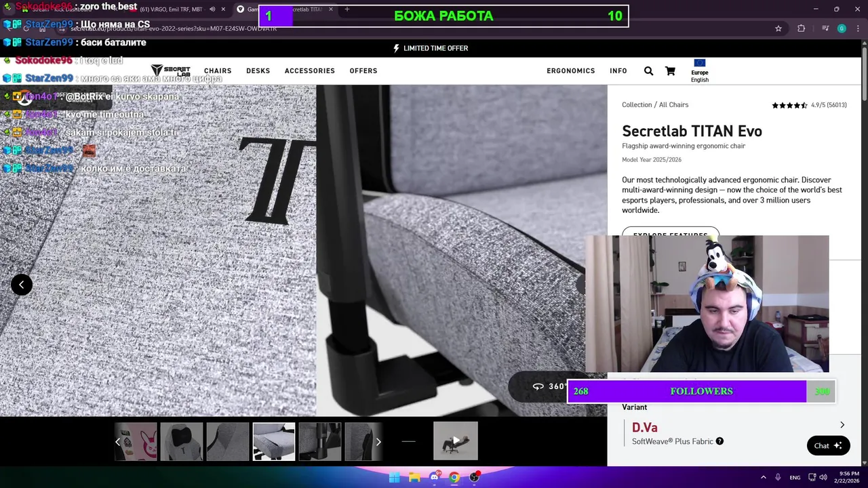Open the shopping cart
Viewport: 868px width, 488px height.
[x=670, y=70]
